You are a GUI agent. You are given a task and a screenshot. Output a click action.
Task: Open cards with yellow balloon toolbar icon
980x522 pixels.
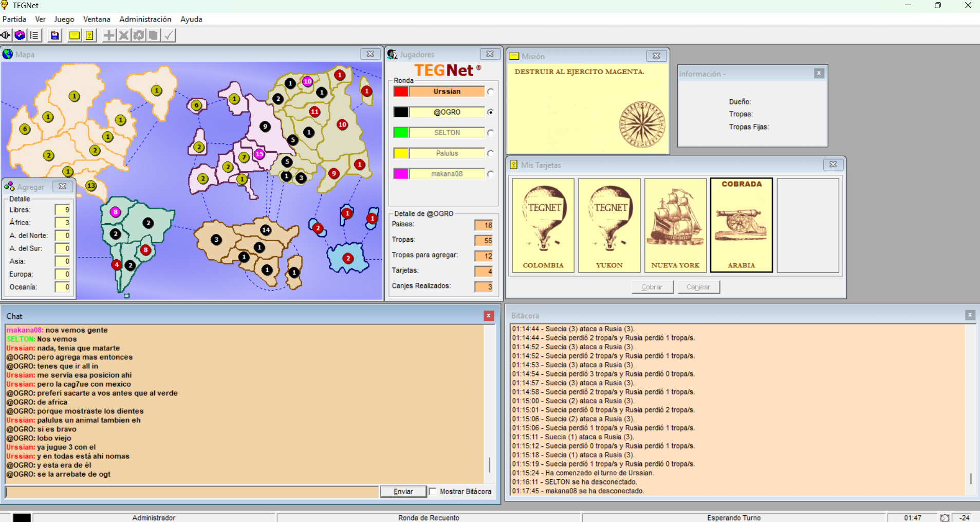pyautogui.click(x=89, y=35)
